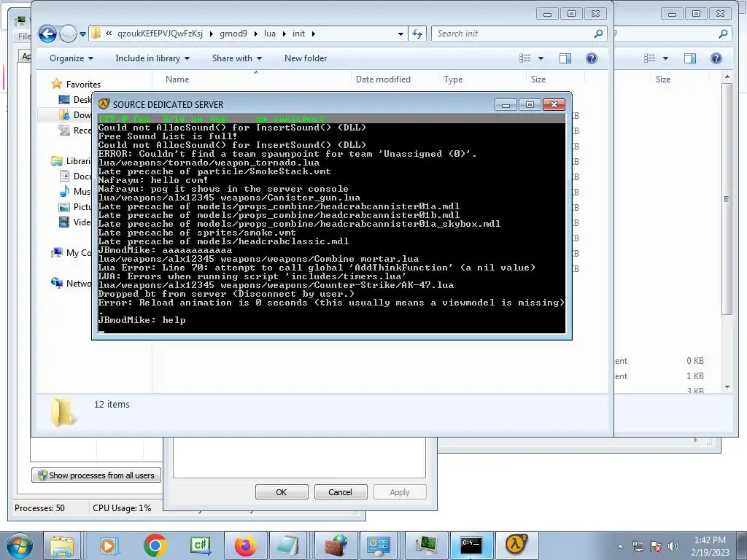
Task: Select 'lua' in the address breadcrumb
Action: (270, 34)
